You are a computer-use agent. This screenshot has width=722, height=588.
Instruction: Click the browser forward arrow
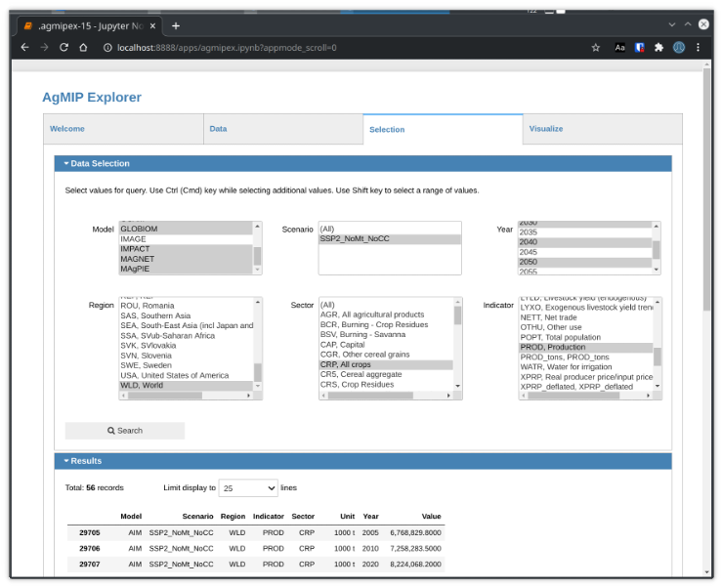point(44,48)
